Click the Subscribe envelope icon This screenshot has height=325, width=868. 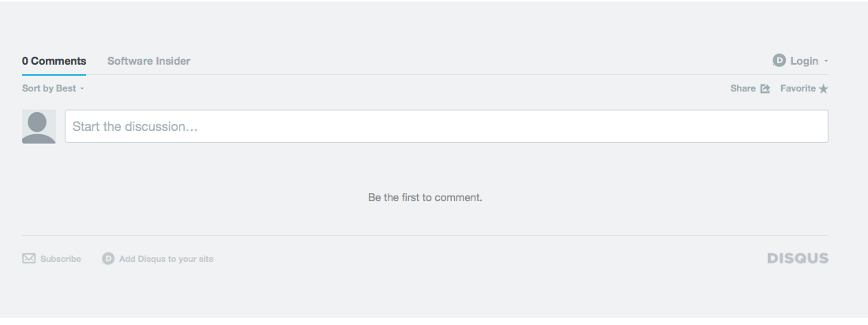click(x=28, y=259)
